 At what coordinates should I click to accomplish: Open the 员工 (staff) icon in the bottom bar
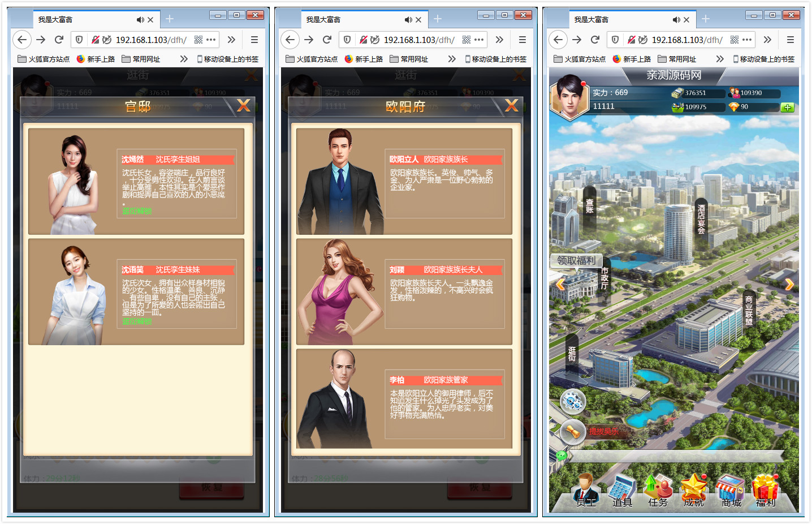click(x=586, y=490)
